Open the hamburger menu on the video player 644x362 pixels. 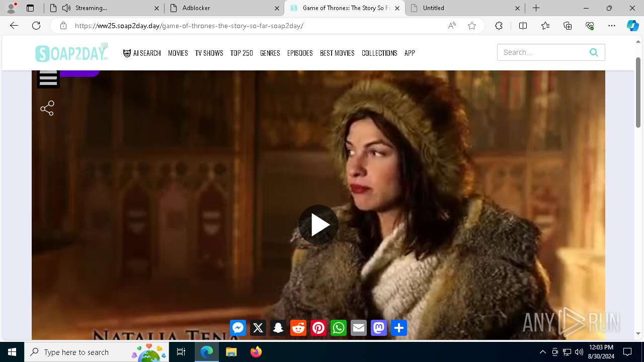point(48,79)
